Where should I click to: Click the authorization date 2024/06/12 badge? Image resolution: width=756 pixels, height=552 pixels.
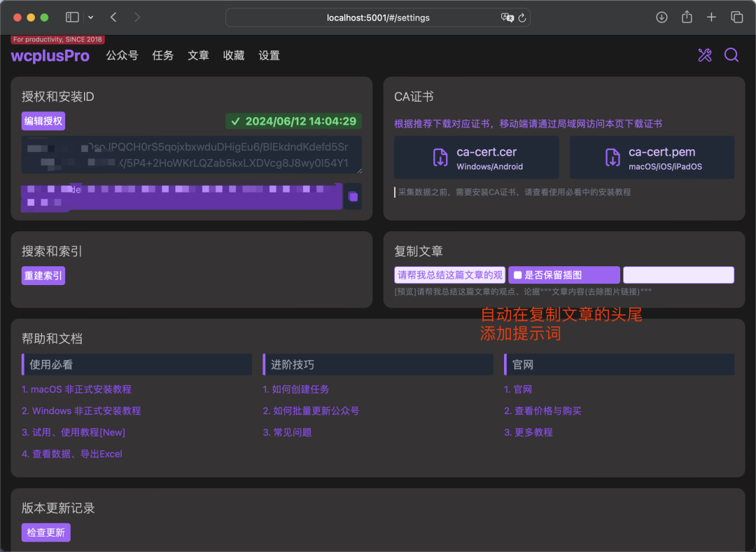click(x=293, y=121)
